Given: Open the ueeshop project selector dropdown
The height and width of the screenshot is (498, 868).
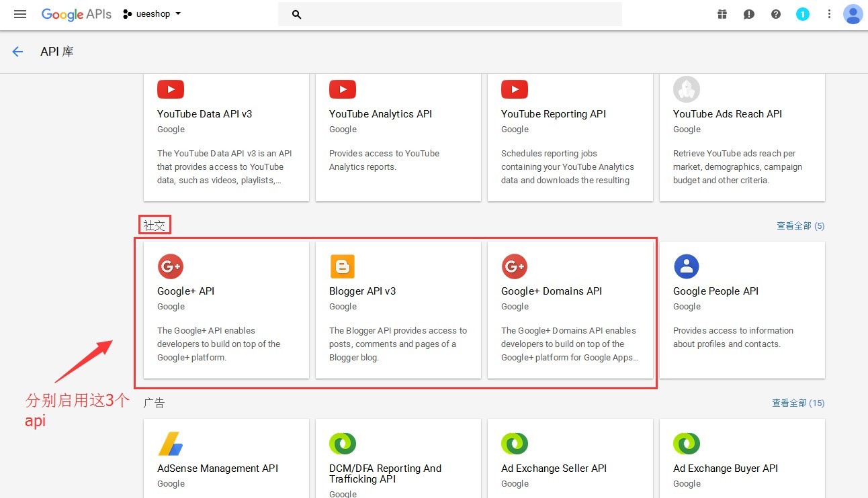Looking at the screenshot, I should pyautogui.click(x=152, y=14).
